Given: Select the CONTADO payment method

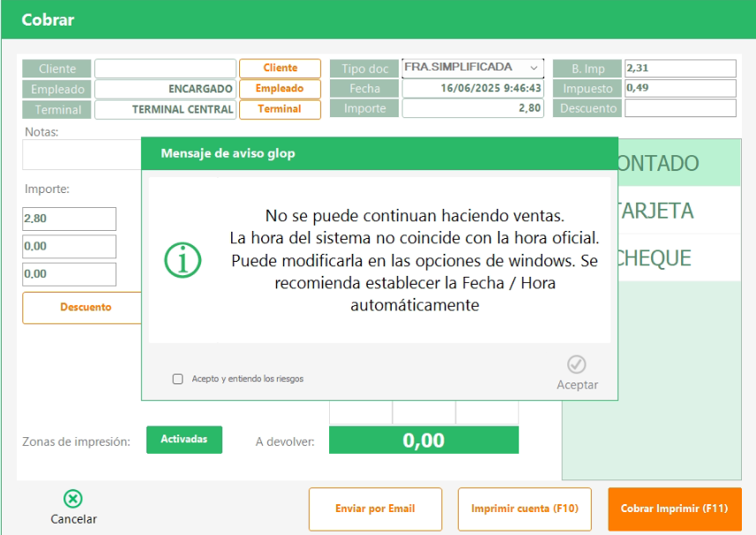Looking at the screenshot, I should point(678,163).
